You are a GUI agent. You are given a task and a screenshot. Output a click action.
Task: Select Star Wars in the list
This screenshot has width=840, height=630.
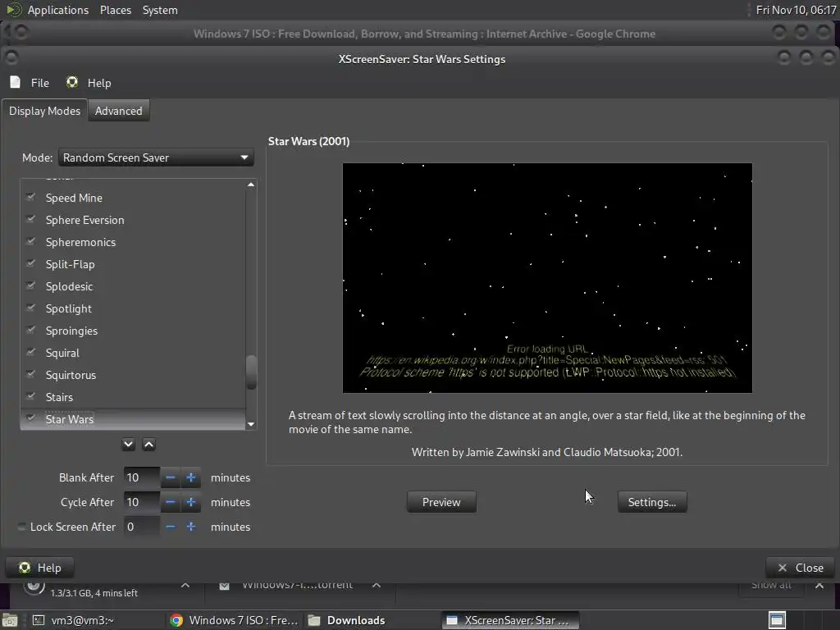coord(70,419)
